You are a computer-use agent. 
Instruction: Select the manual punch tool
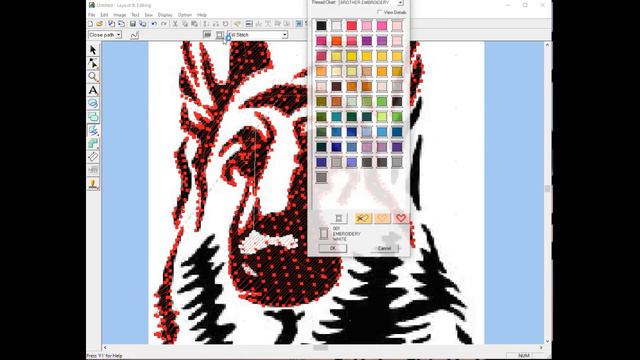click(x=93, y=144)
